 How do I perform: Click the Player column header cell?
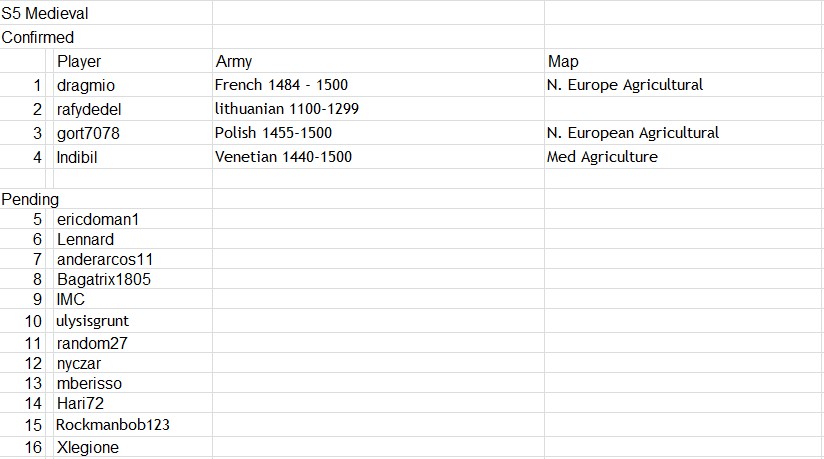[133, 61]
